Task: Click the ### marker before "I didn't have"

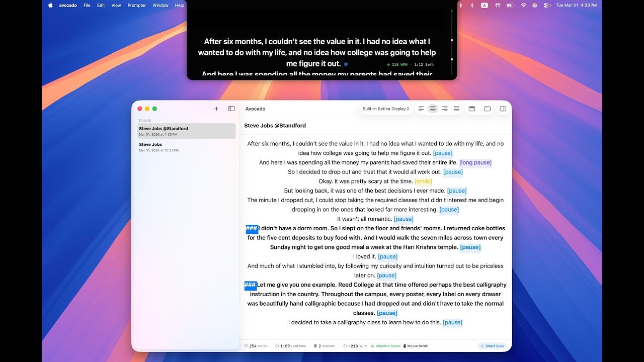Action: 252,228
